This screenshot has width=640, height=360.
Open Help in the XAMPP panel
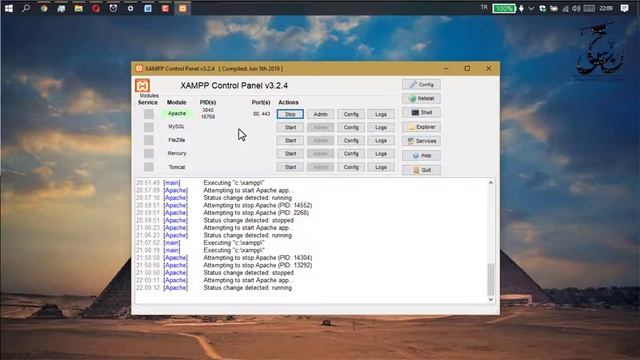pos(421,156)
